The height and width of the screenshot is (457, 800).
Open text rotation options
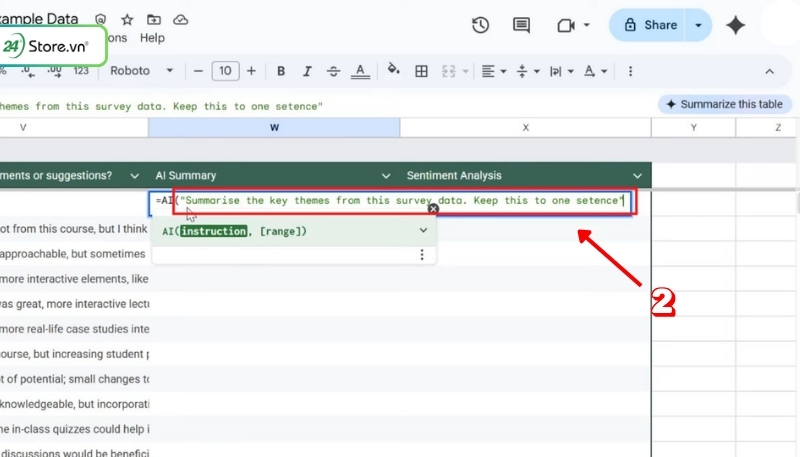[595, 71]
